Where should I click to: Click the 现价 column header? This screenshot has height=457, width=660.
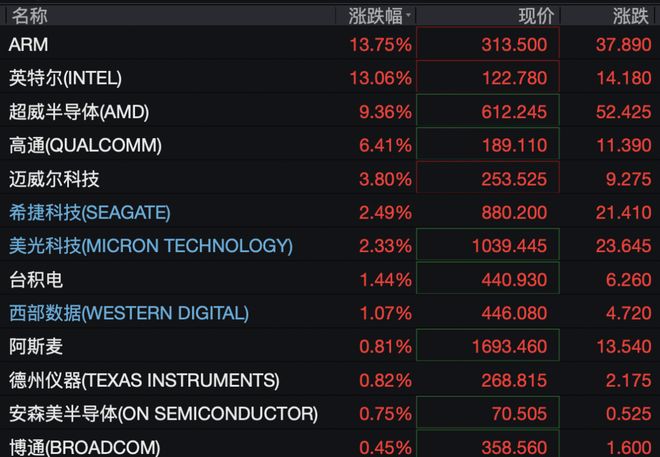pyautogui.click(x=536, y=16)
